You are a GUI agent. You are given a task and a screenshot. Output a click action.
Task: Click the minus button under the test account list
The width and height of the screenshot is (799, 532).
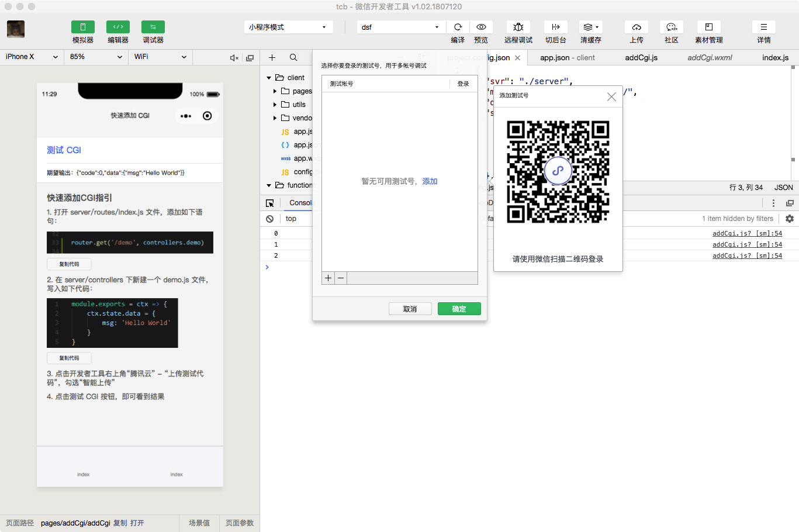pyautogui.click(x=341, y=278)
